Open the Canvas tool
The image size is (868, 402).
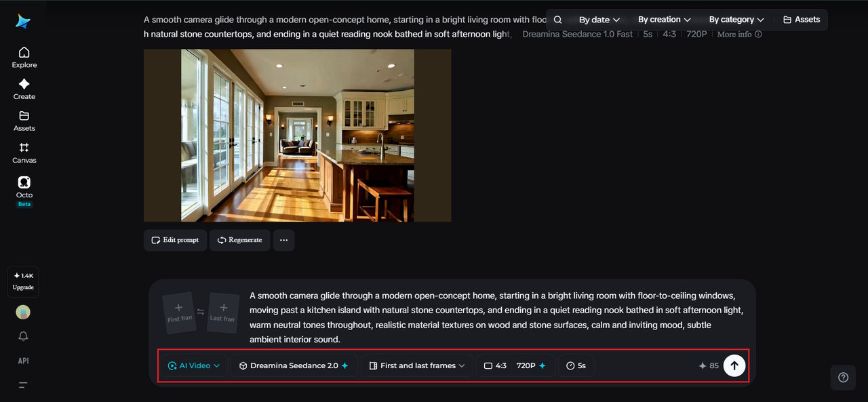click(24, 153)
